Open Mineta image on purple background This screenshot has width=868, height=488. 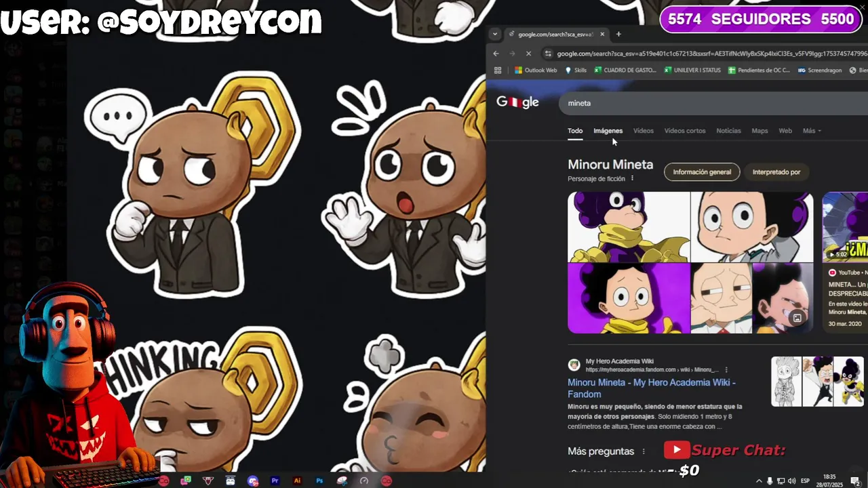[x=629, y=298]
